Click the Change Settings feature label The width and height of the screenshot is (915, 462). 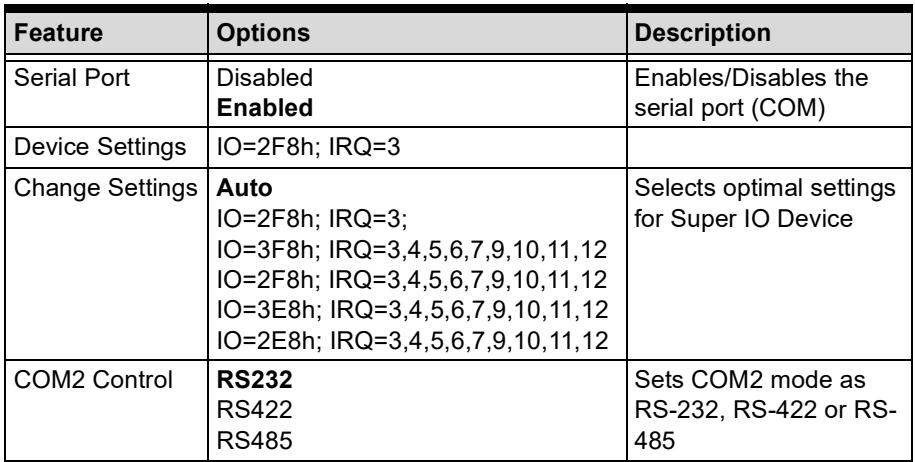[x=105, y=189]
